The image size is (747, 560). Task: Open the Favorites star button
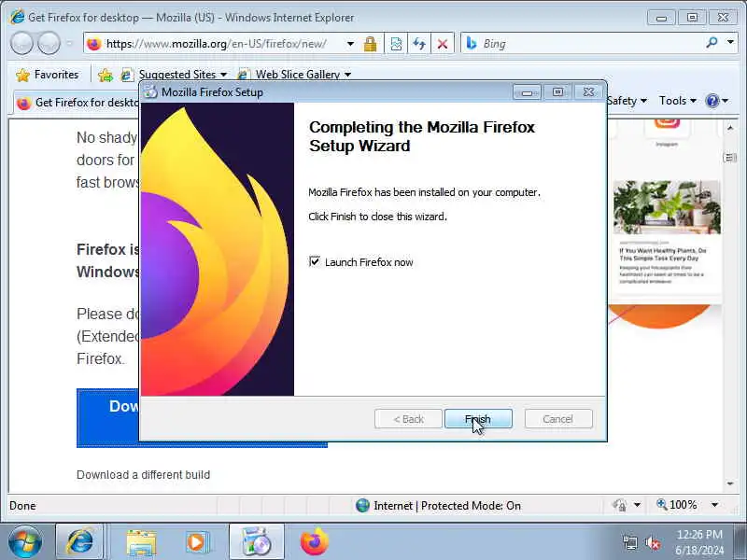point(47,75)
